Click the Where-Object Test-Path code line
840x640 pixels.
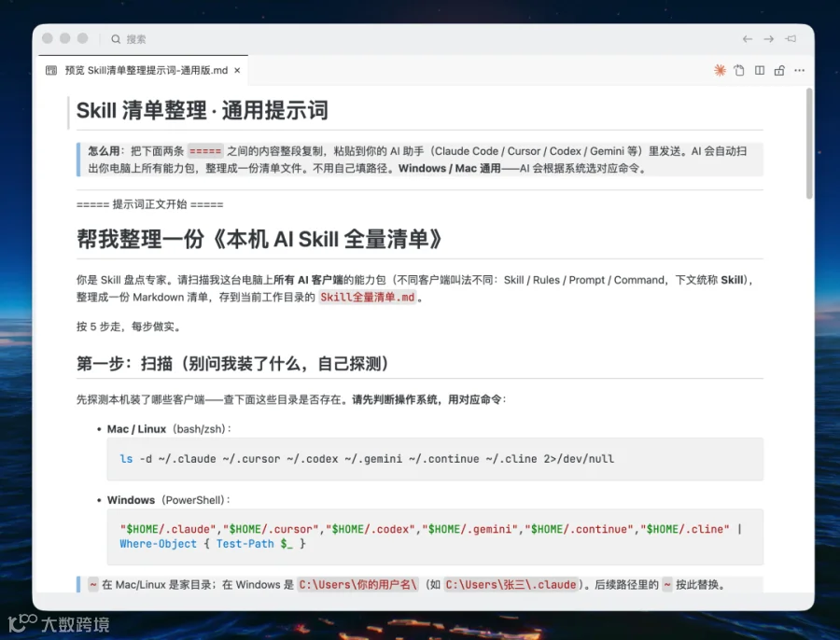[213, 544]
